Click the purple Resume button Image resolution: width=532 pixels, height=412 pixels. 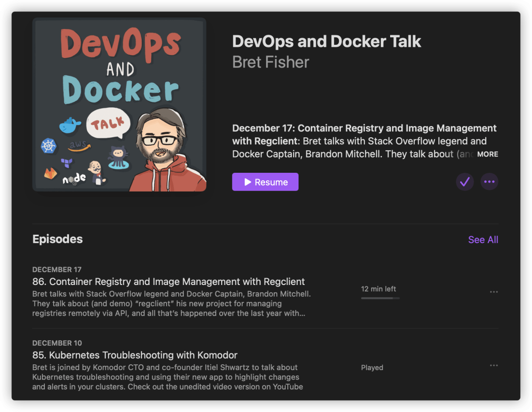coord(265,182)
